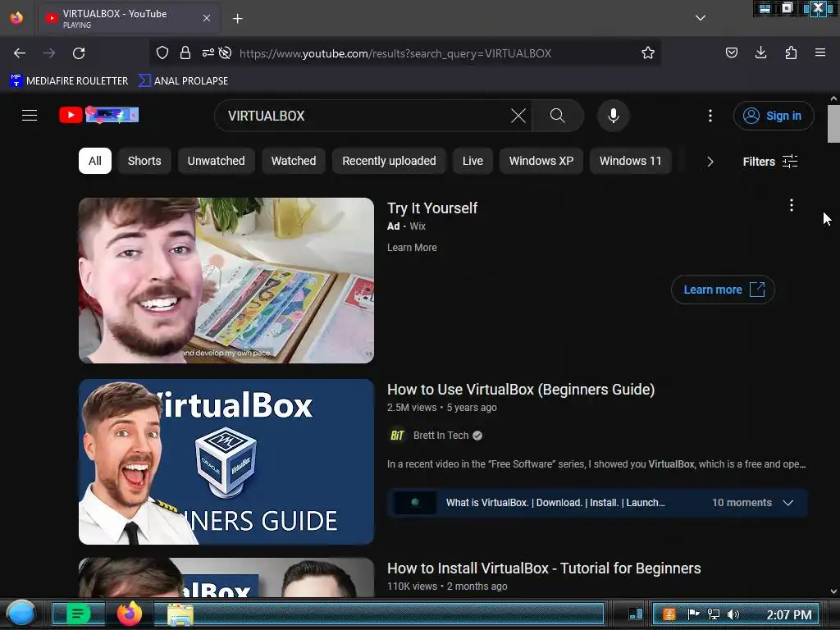Go to the YouTube home logo
This screenshot has height=630, width=840.
point(99,115)
